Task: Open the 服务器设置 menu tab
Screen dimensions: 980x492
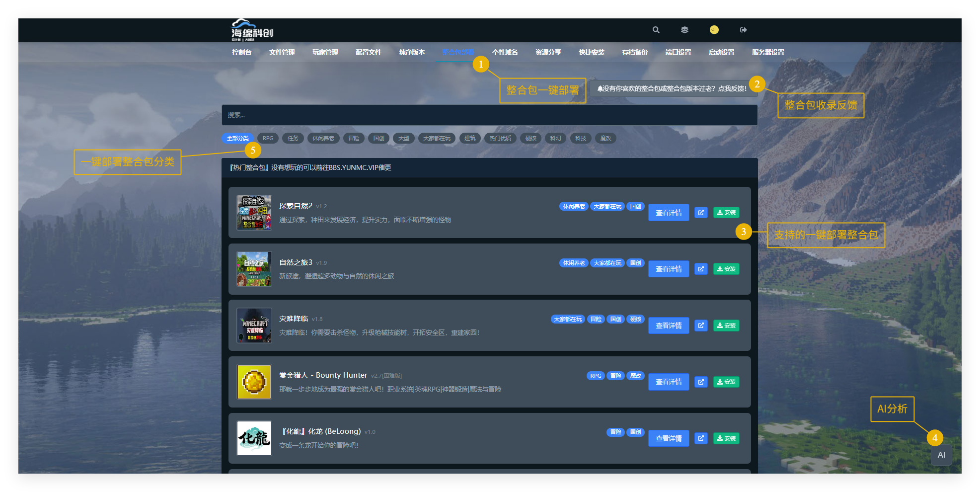Action: (767, 52)
